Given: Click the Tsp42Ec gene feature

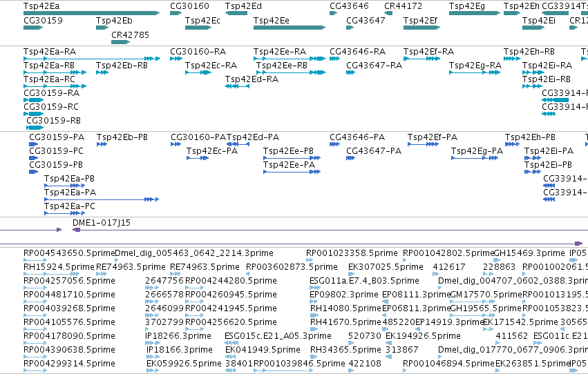Looking at the screenshot, I should tap(198, 28).
